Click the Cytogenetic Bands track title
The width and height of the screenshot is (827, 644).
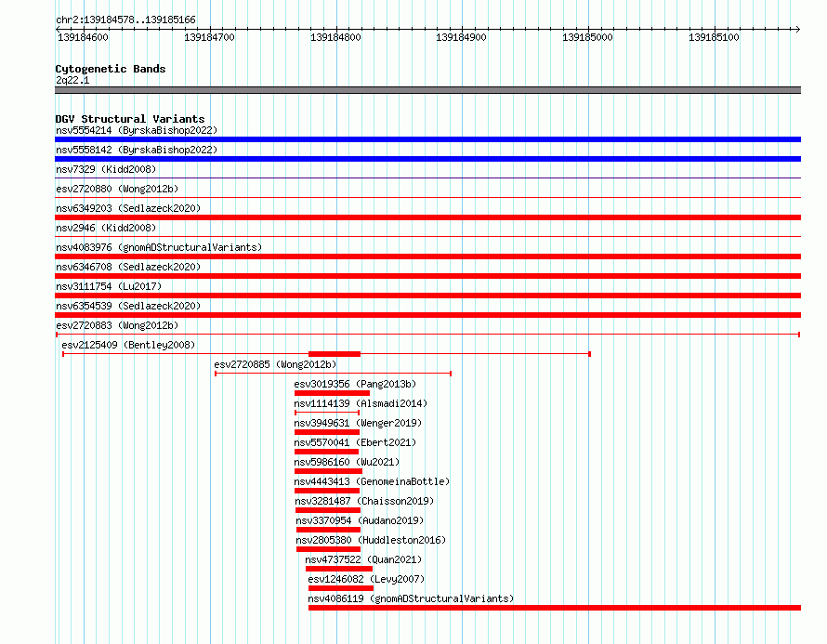(111, 69)
